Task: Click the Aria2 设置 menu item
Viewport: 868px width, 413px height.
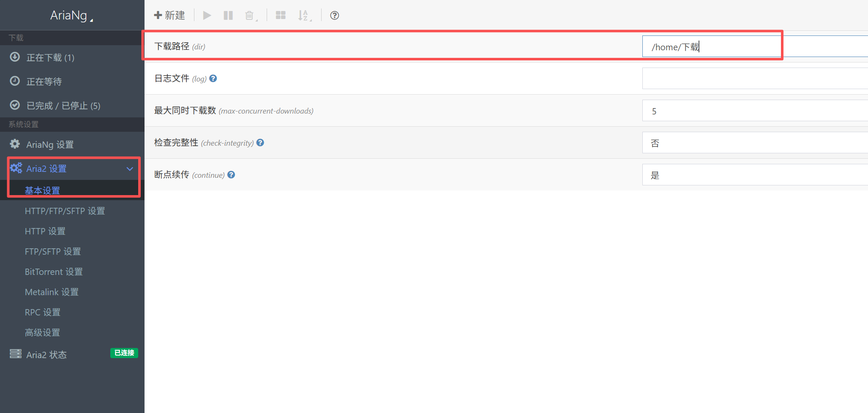Action: click(x=72, y=168)
